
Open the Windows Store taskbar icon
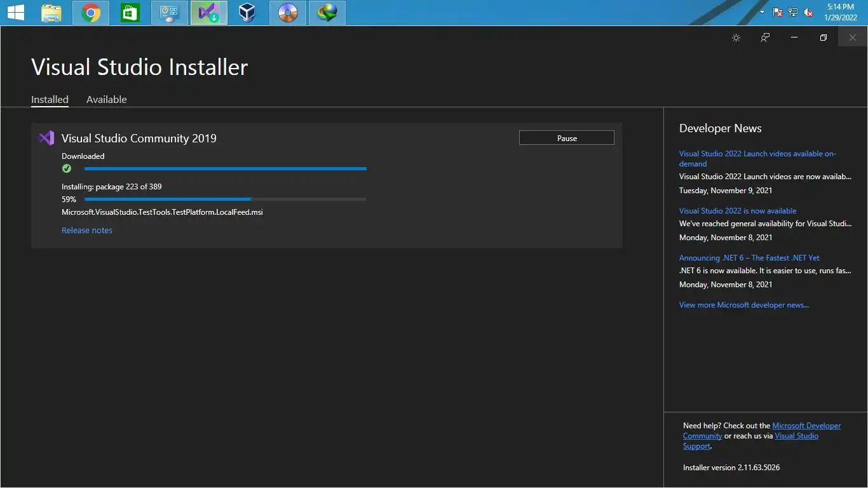[x=130, y=13]
